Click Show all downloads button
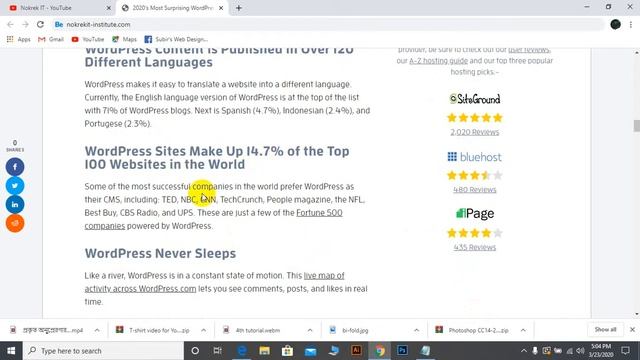 (605, 330)
